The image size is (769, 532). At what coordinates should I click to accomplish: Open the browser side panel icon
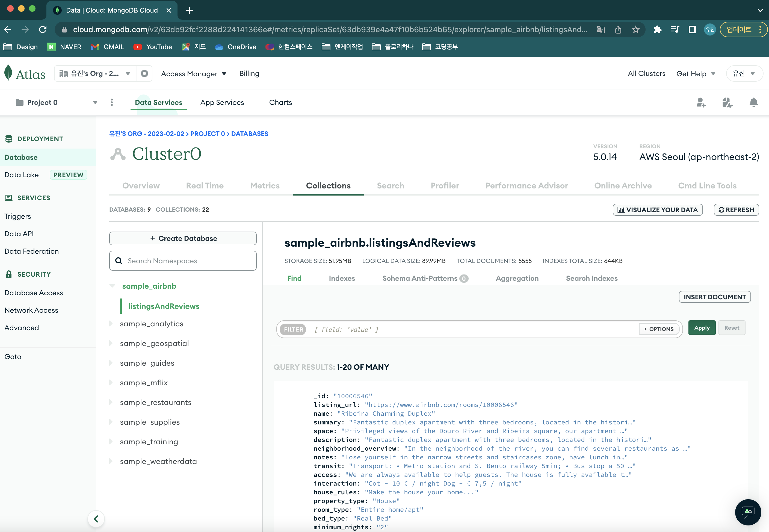[692, 29]
